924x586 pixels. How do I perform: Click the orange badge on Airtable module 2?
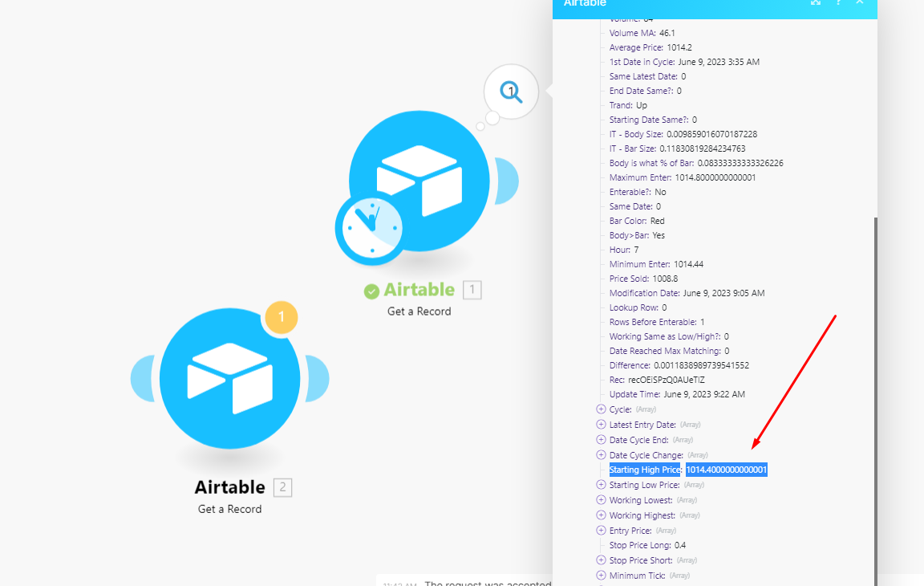coord(281,317)
